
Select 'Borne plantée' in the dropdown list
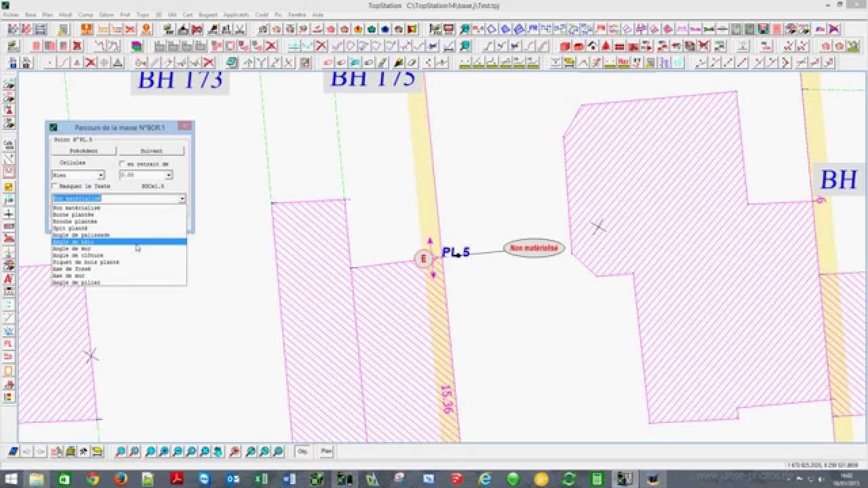point(119,215)
